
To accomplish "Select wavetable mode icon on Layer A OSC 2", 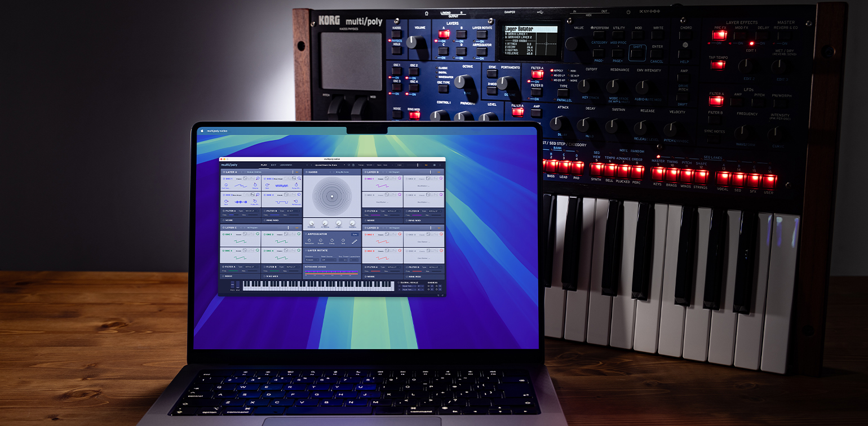I will (x=294, y=178).
